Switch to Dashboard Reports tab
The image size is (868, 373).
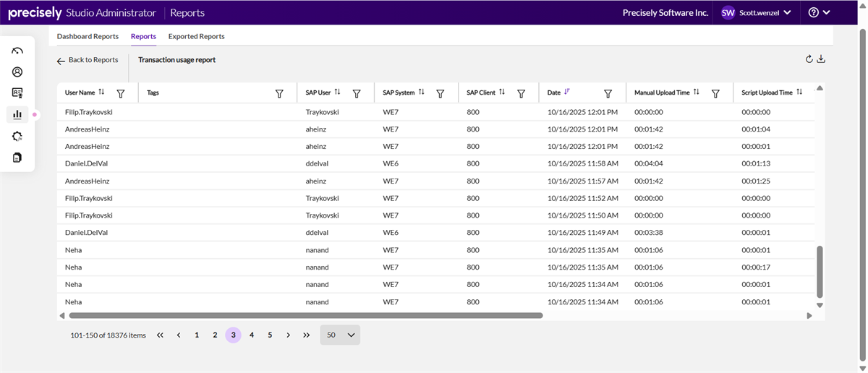88,36
